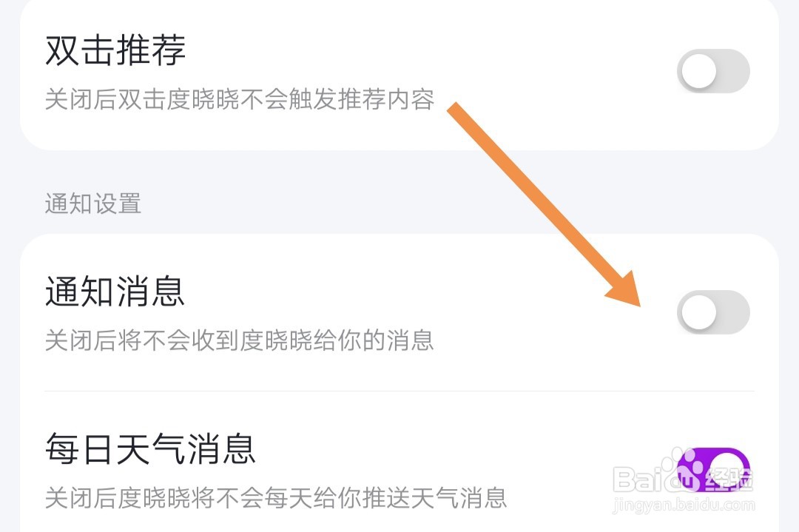Select the 通知消息 setting title

pyautogui.click(x=115, y=292)
